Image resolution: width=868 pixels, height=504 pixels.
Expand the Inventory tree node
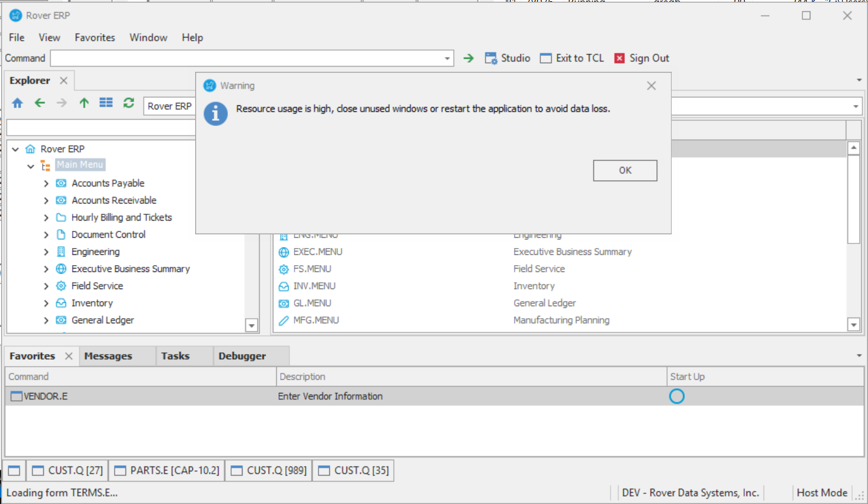pyautogui.click(x=46, y=303)
